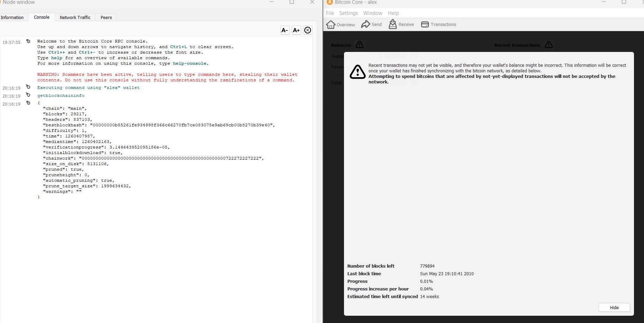The image size is (644, 323).
Task: Click the 'help-console' link text
Action: click(x=190, y=63)
